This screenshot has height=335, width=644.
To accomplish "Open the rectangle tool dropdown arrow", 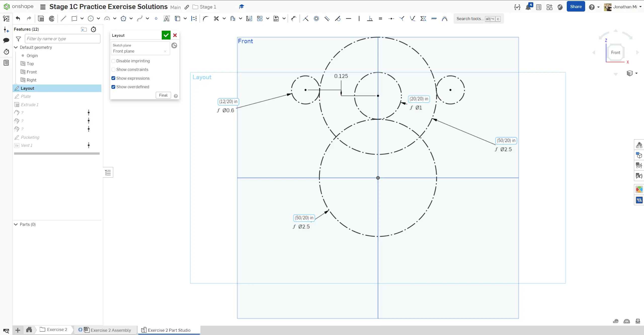I will tap(82, 18).
